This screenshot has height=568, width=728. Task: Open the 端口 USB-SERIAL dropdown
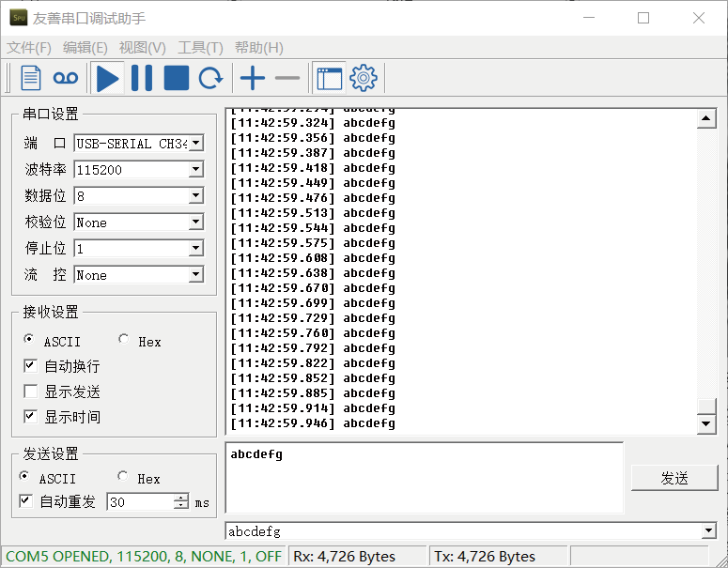(x=196, y=143)
